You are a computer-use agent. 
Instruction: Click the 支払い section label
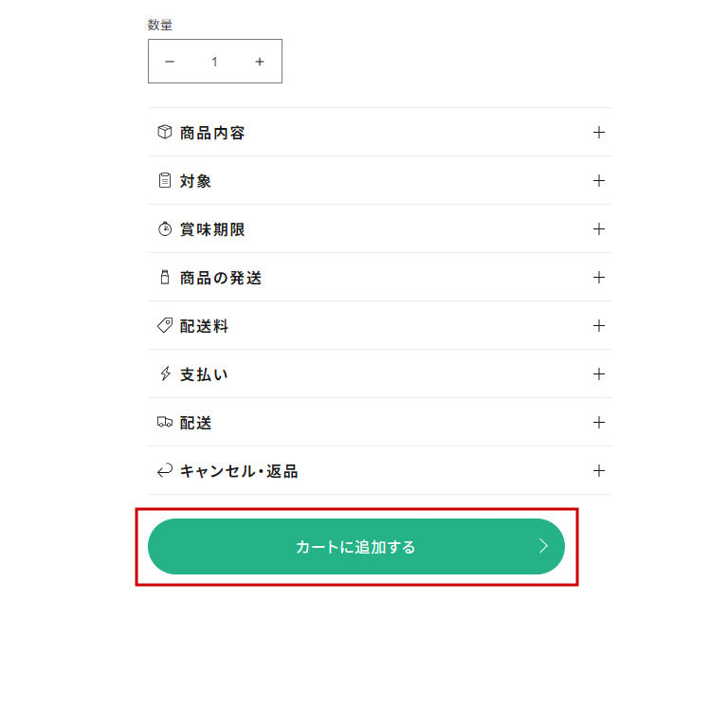[x=204, y=374]
